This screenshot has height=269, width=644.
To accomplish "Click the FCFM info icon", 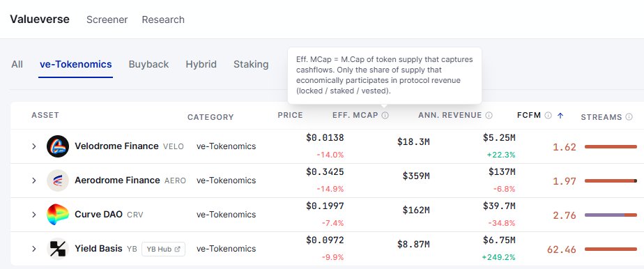I will [548, 116].
